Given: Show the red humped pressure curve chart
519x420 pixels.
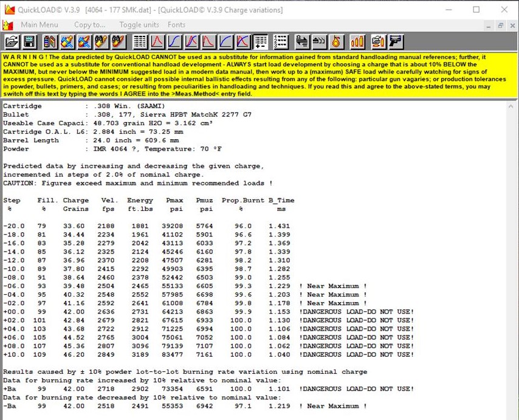Looking at the screenshot, I should point(157,42).
